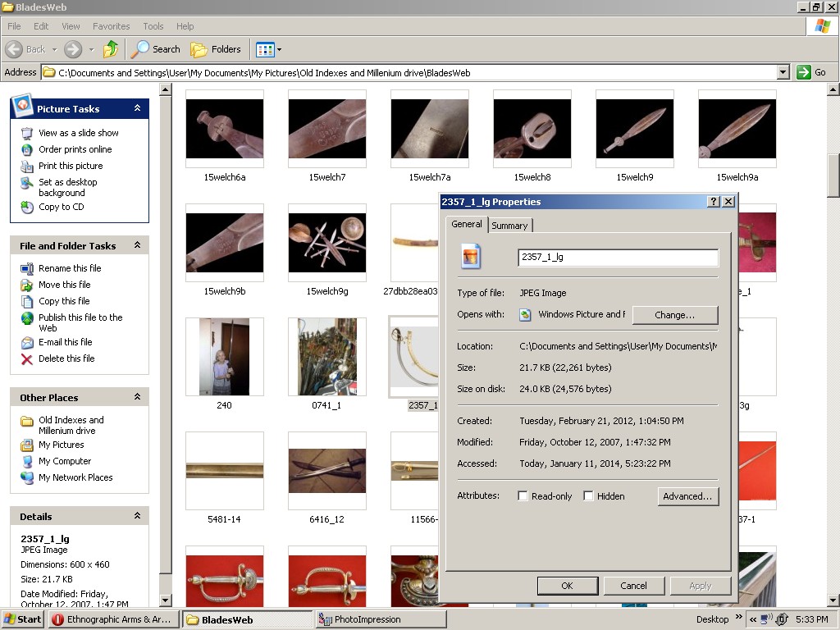Check the Hidden attribute checkbox
This screenshot has height=630, width=840.
click(x=588, y=496)
